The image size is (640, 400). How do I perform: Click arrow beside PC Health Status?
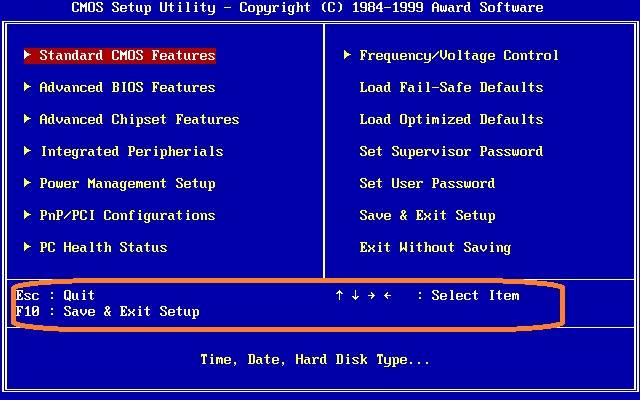(27, 247)
